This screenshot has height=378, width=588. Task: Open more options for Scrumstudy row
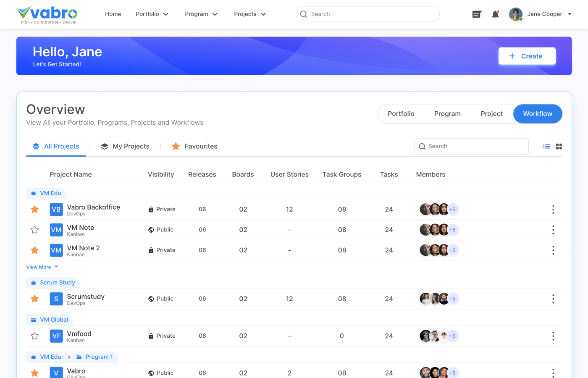coord(553,299)
